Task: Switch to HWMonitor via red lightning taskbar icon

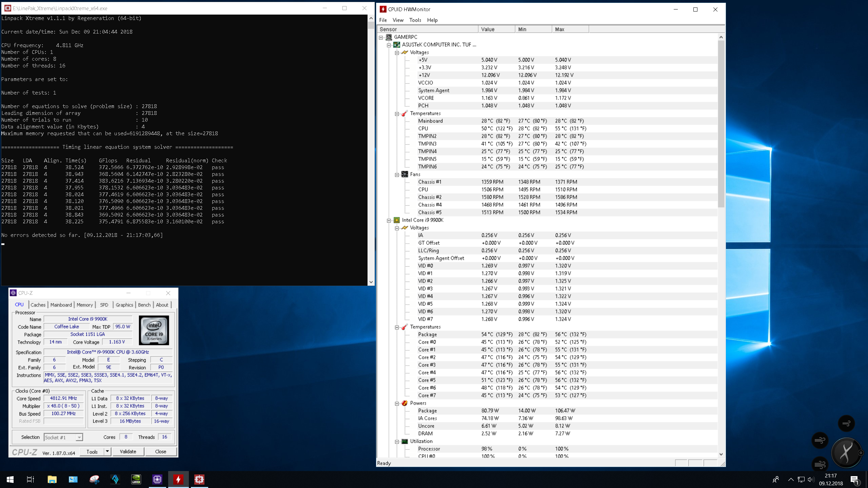Action: click(178, 480)
